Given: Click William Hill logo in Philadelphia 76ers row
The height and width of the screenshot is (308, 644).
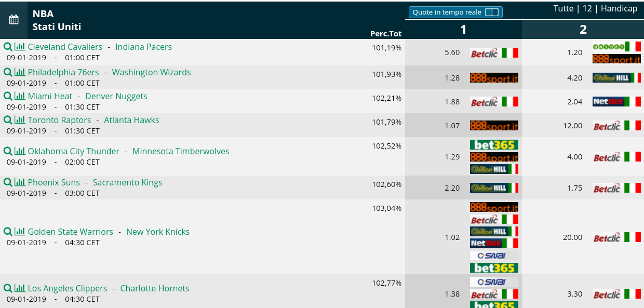Looking at the screenshot, I should tap(616, 77).
